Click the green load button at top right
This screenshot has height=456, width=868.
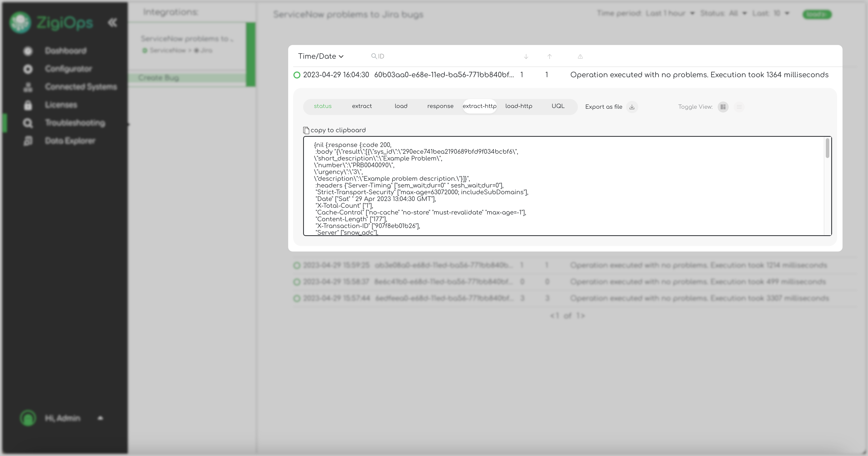tap(817, 14)
